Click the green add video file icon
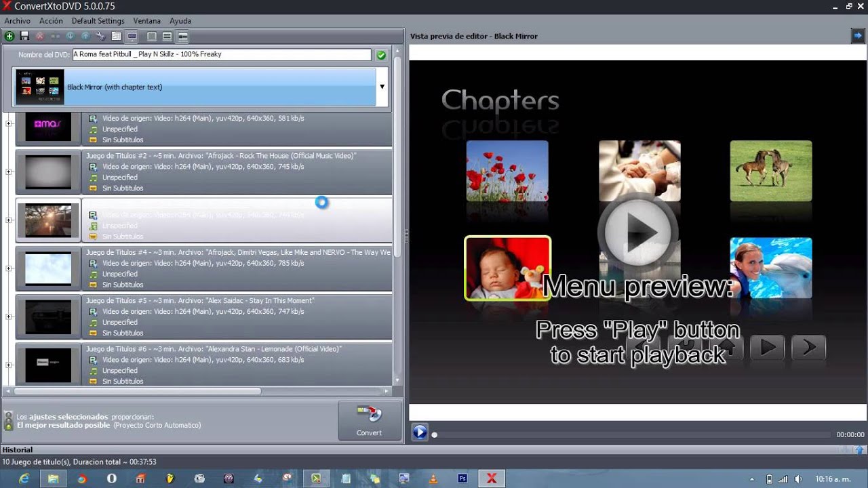The width and height of the screenshot is (868, 488). 9,36
